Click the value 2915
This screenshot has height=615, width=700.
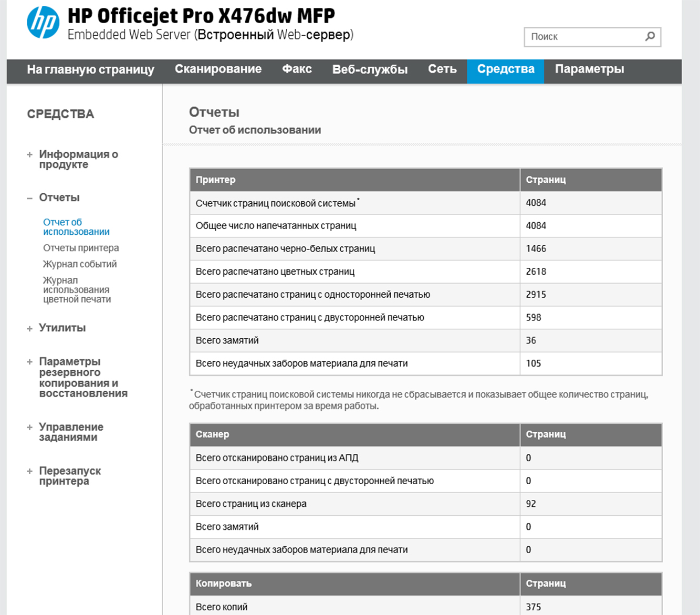click(x=536, y=295)
